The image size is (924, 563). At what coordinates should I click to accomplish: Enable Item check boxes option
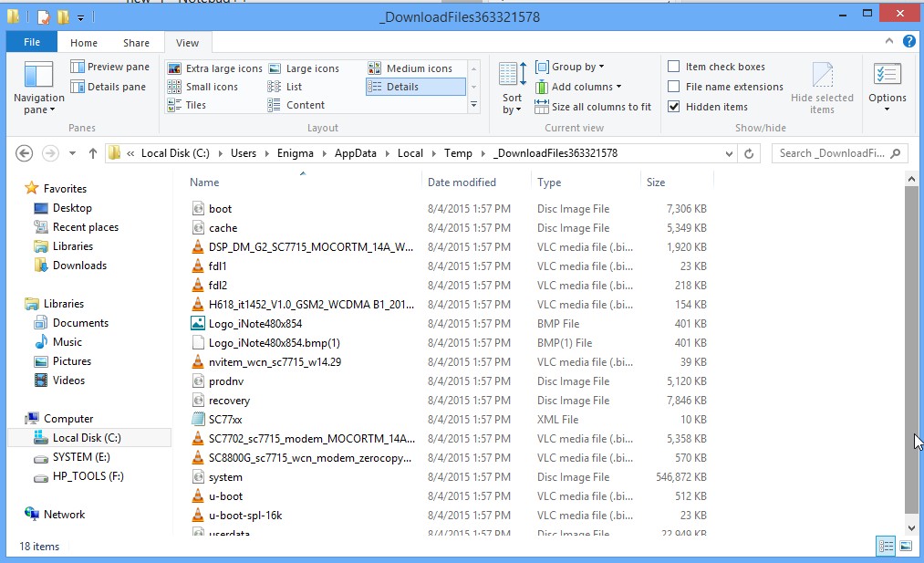674,67
